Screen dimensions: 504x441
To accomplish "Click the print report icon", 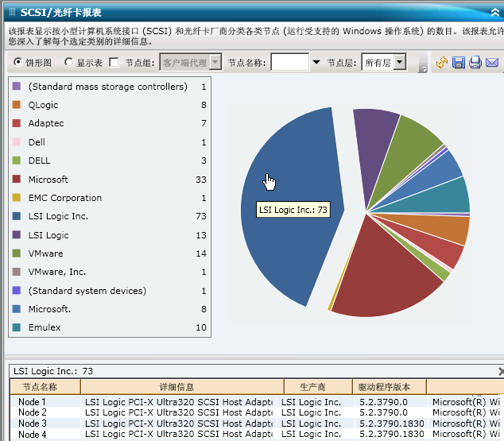I will [x=475, y=63].
